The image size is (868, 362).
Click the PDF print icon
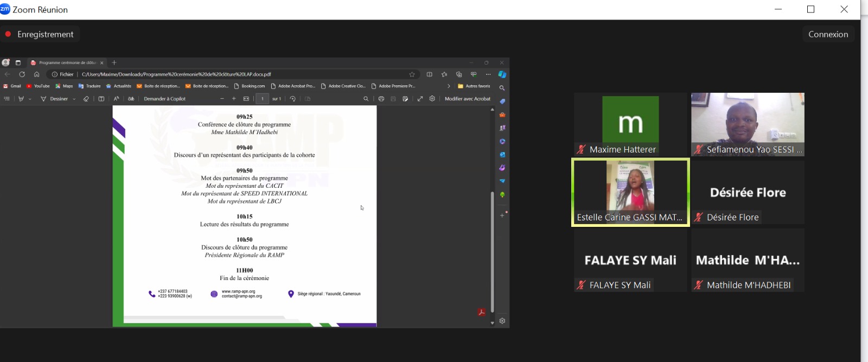click(381, 99)
